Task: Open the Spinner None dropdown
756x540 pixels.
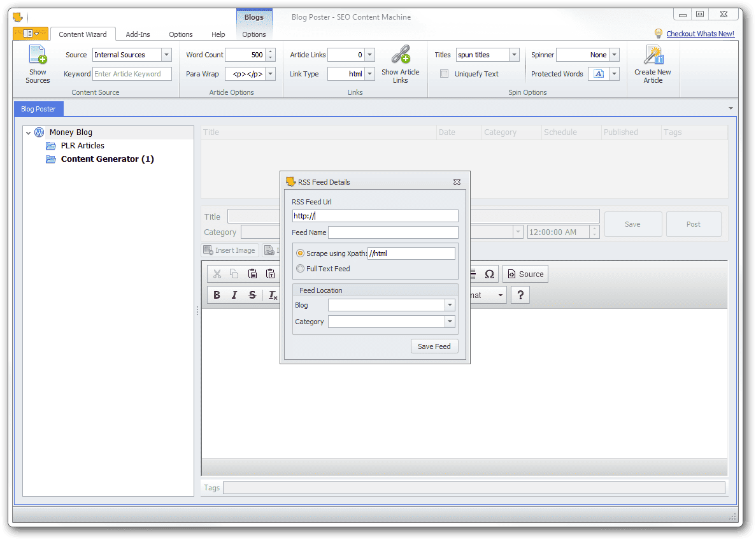Action: (x=614, y=55)
